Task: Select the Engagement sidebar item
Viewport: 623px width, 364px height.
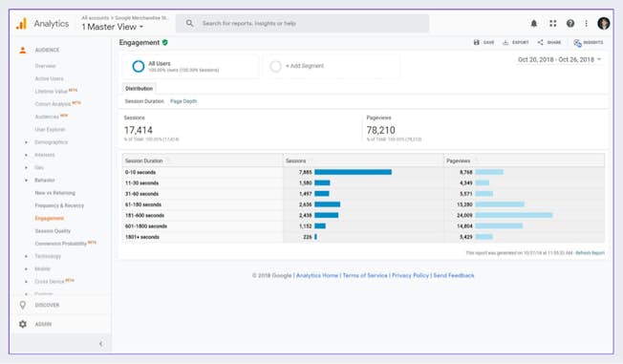Action: pos(50,218)
